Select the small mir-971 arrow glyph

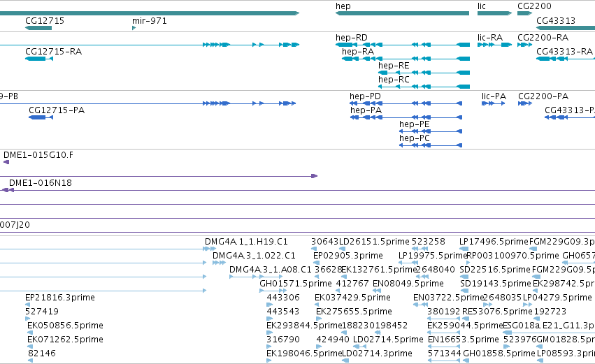(134, 28)
